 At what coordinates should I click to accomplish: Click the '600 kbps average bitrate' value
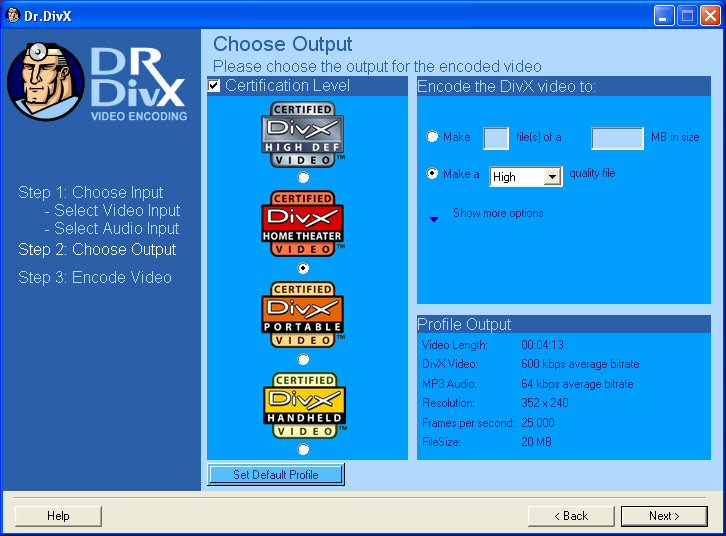(580, 364)
